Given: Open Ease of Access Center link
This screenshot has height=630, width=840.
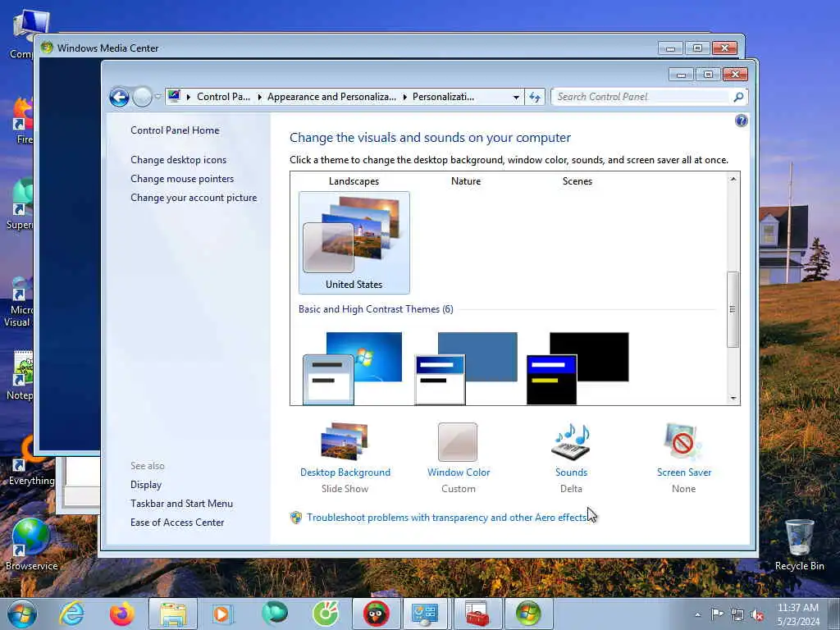Looking at the screenshot, I should pos(177,523).
